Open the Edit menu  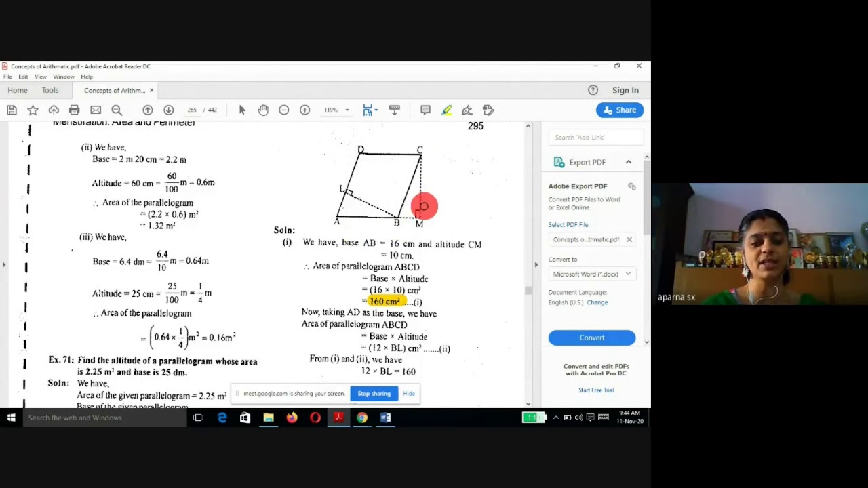23,77
